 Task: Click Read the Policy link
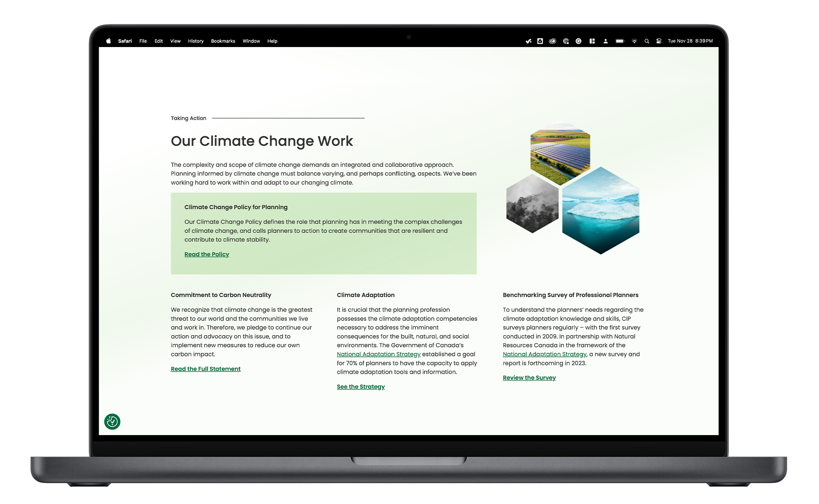coord(206,255)
